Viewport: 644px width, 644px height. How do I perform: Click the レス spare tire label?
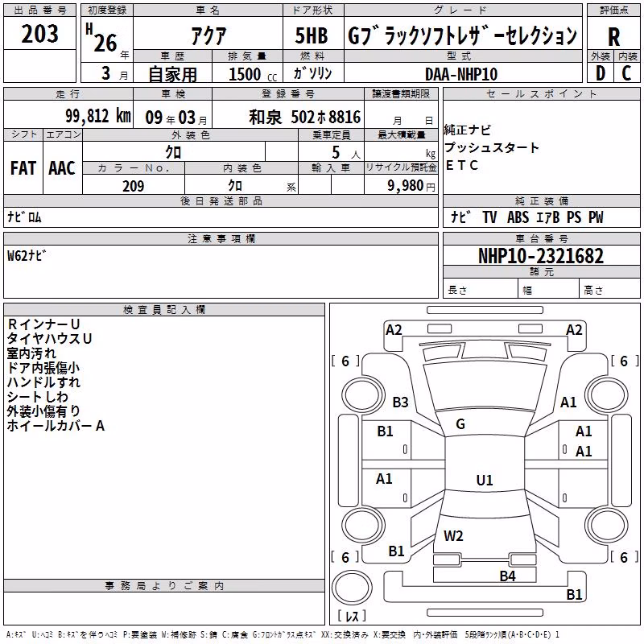click(352, 616)
